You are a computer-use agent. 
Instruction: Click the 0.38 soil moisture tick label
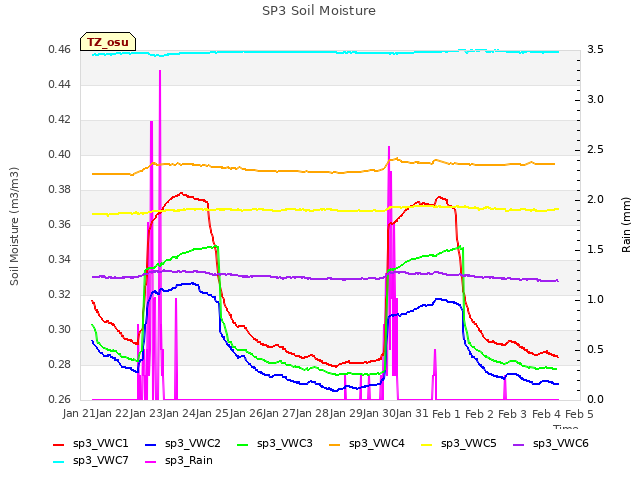pos(60,190)
